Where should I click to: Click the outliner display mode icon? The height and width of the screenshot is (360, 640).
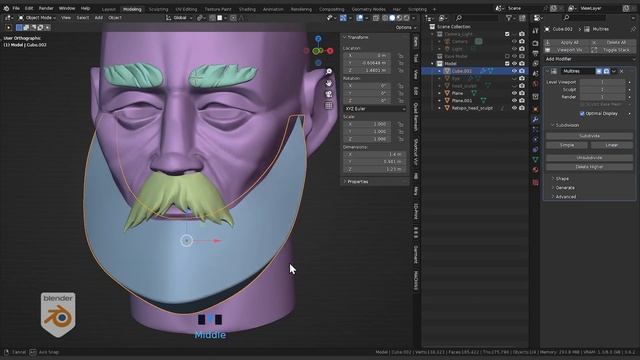442,18
